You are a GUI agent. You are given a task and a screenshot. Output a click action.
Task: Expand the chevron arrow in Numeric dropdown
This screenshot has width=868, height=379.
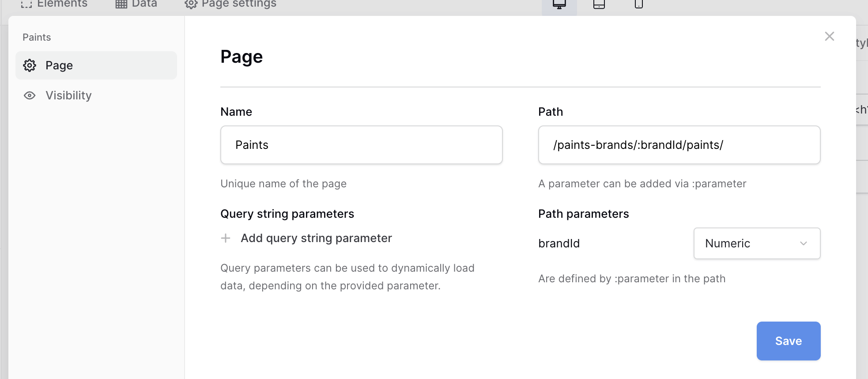coord(804,243)
